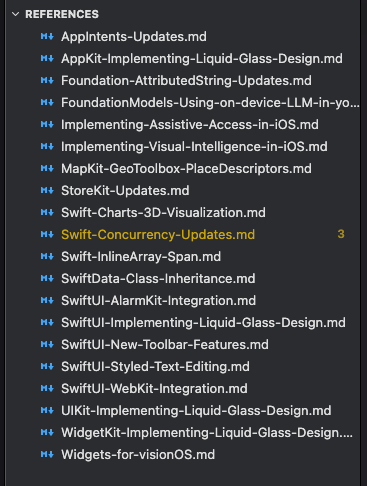This screenshot has height=486, width=367.
Task: Open AppIntents-Updates.md file
Action: coord(134,37)
